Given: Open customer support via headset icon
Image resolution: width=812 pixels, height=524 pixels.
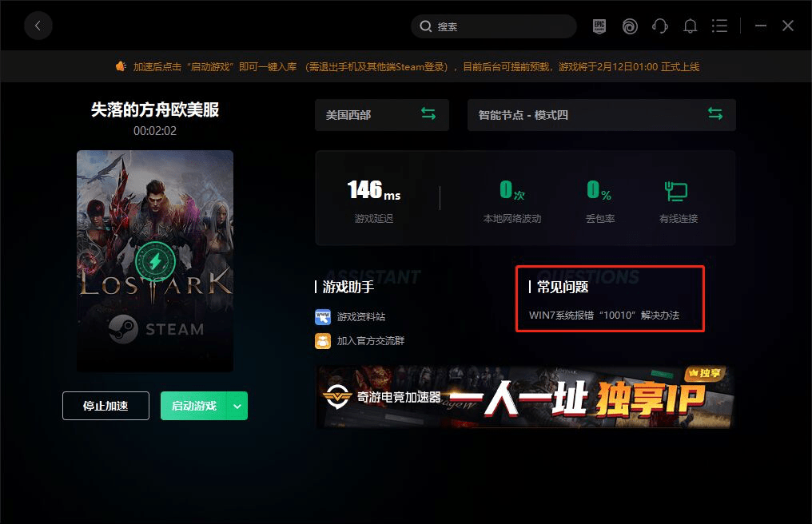Looking at the screenshot, I should point(660,26).
